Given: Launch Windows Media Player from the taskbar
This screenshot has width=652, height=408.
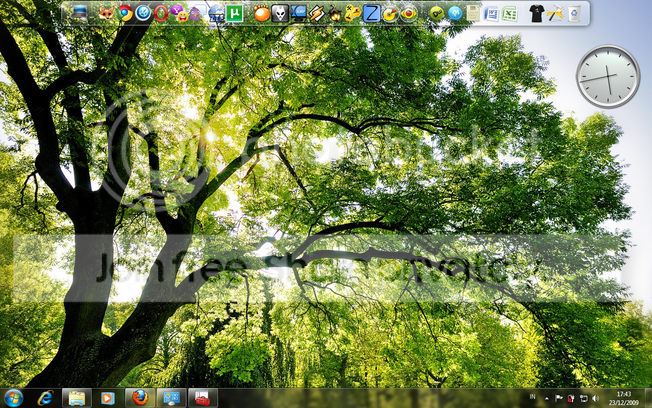Looking at the screenshot, I should click(x=108, y=398).
